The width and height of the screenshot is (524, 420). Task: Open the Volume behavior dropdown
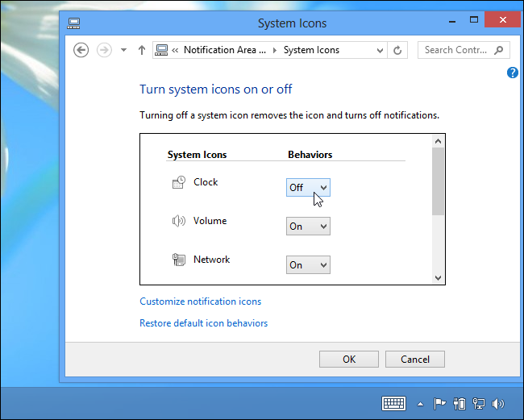pos(309,227)
